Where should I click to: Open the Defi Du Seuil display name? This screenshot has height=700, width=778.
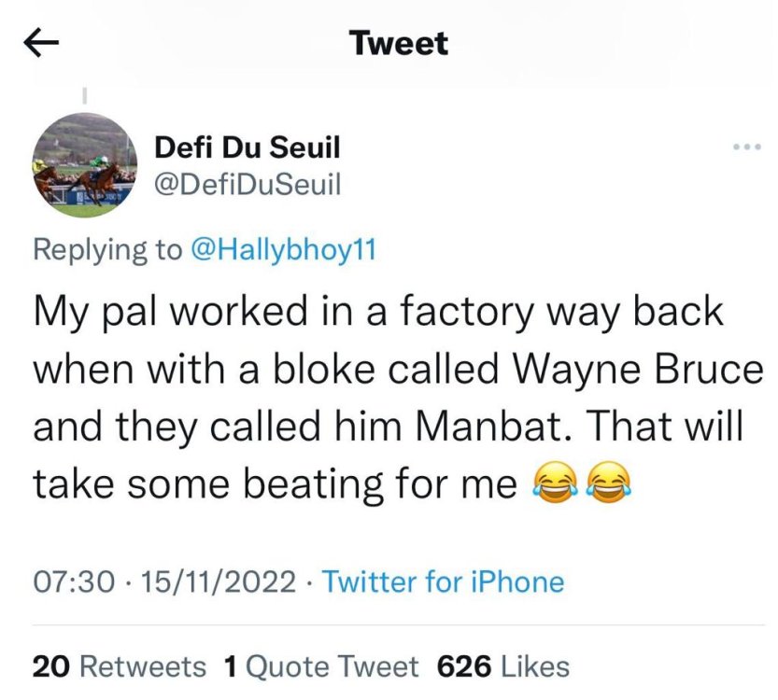tap(248, 147)
